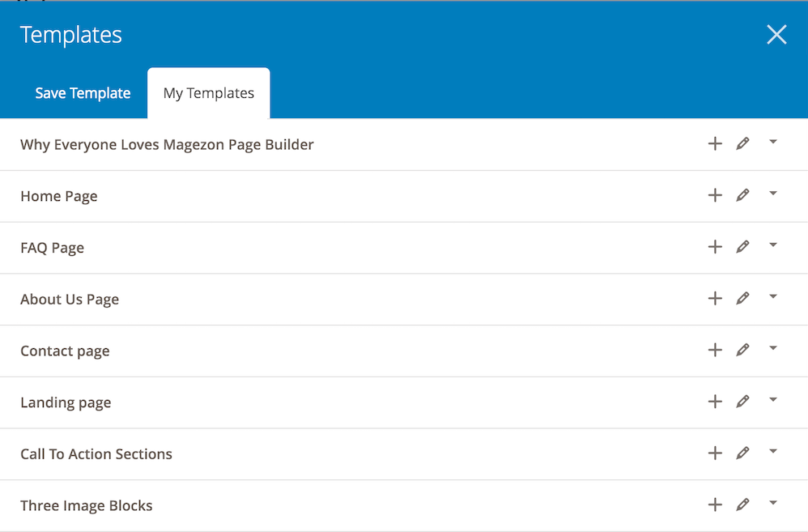
Task: Edit the FAQ Page template via pencil icon
Action: (x=742, y=247)
